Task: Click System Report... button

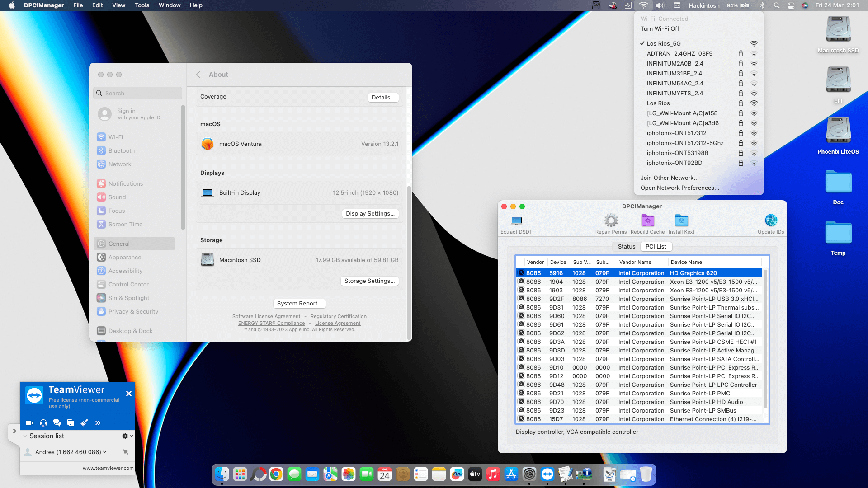Action: click(300, 303)
